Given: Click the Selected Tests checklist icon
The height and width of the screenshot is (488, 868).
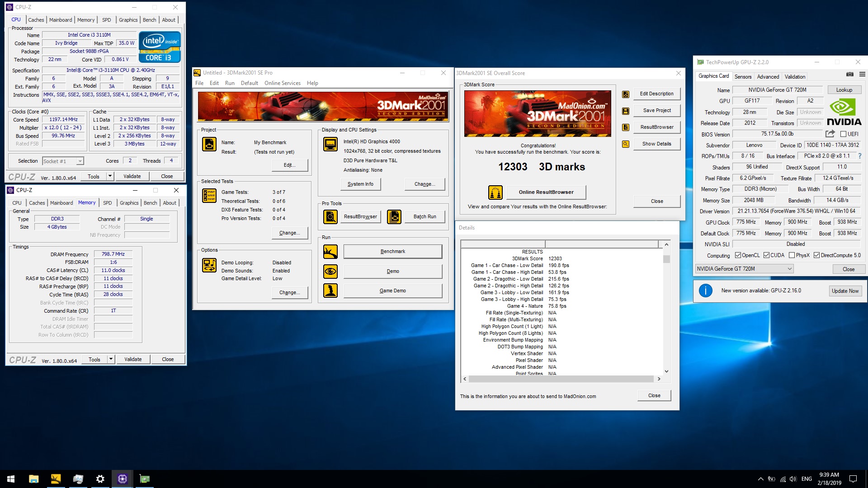Looking at the screenshot, I should [x=209, y=195].
